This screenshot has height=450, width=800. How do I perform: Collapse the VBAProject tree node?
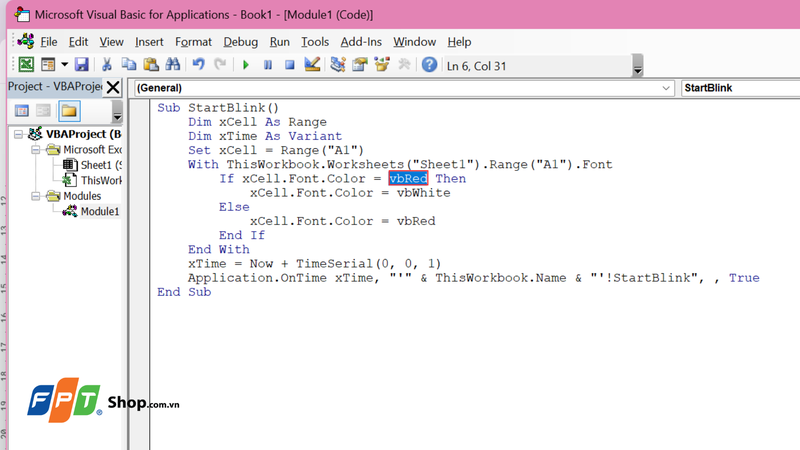pos(18,134)
